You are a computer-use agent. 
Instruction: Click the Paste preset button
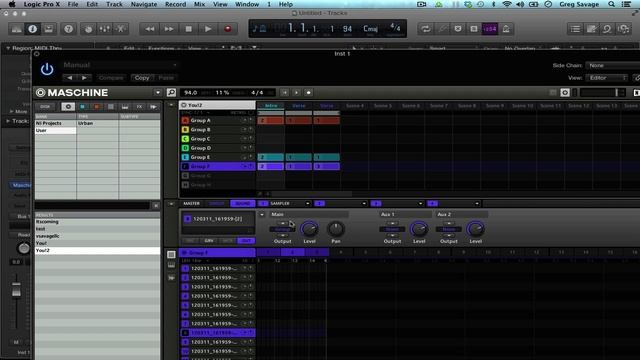pyautogui.click(x=166, y=78)
